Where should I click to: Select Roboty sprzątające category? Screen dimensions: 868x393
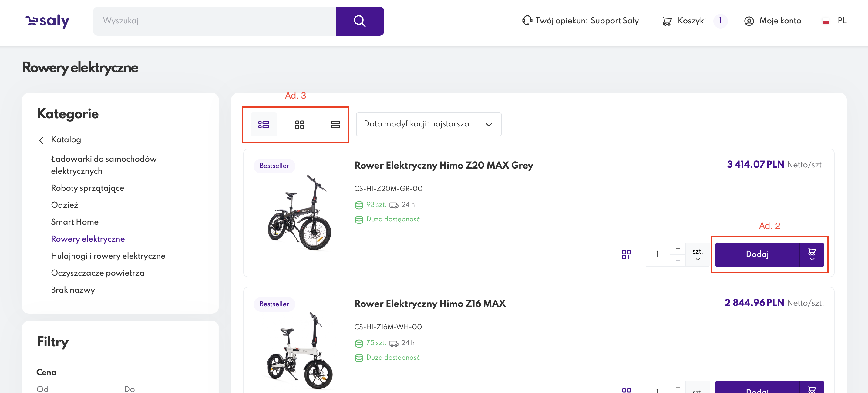coord(88,188)
